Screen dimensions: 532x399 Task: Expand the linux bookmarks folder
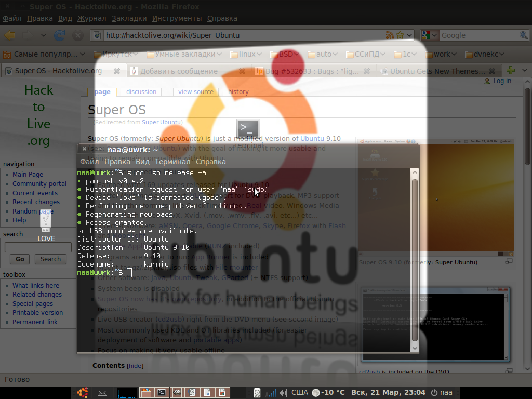click(246, 54)
